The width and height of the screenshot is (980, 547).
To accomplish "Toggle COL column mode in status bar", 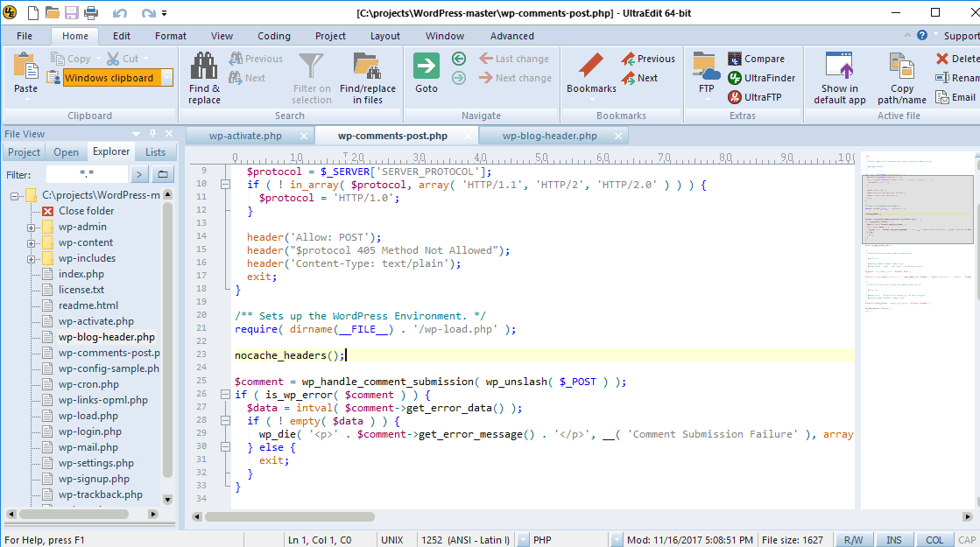I will [934, 540].
